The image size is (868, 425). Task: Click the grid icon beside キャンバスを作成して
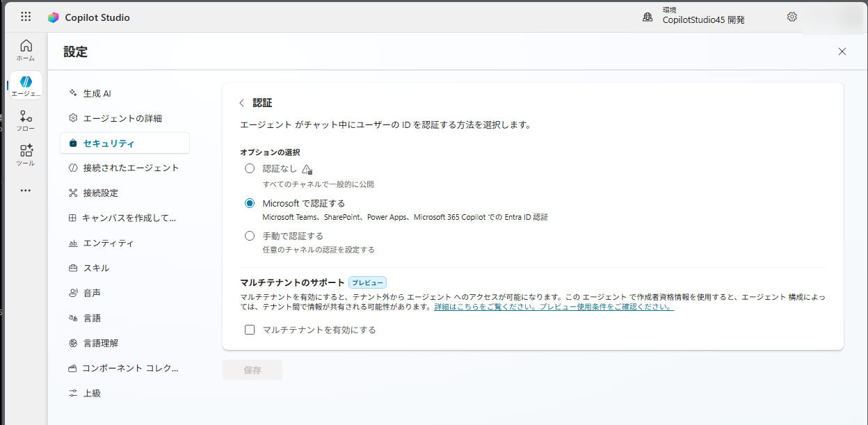pyautogui.click(x=73, y=218)
